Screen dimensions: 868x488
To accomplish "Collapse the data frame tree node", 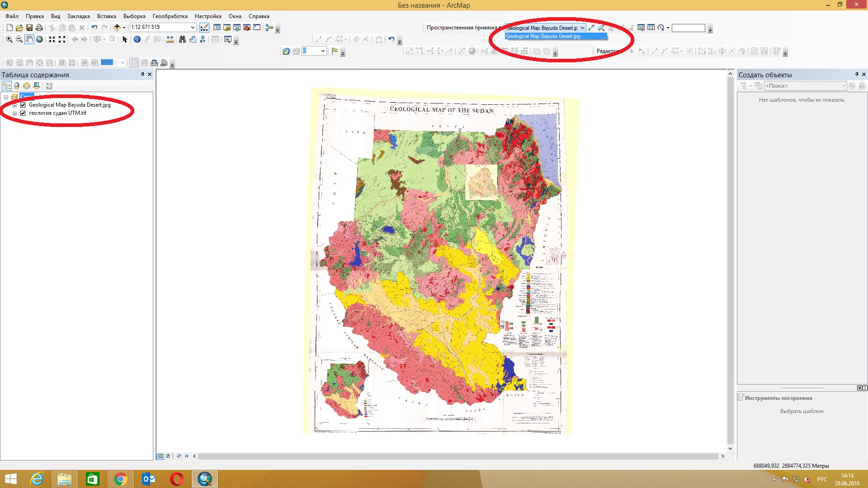I will tap(6, 97).
